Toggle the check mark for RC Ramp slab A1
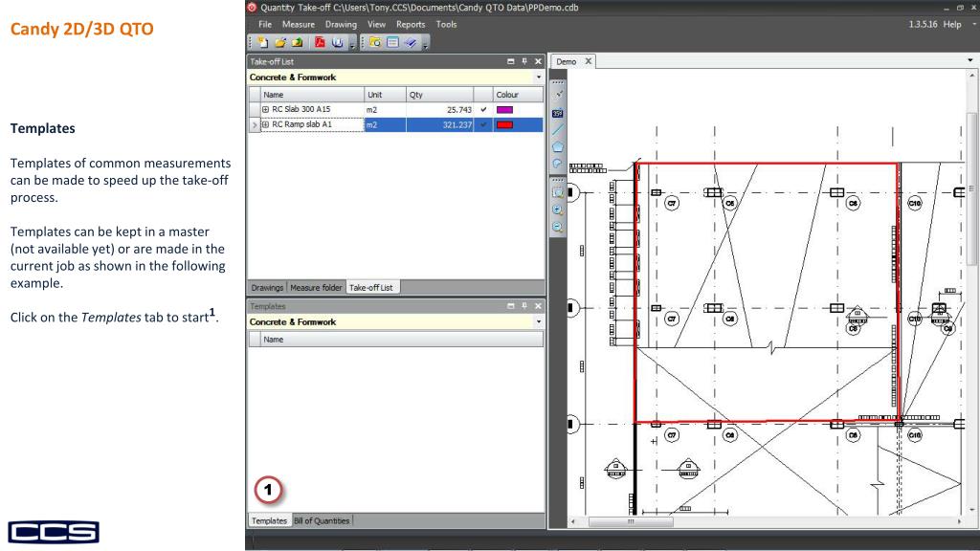980x551 pixels. click(x=483, y=124)
